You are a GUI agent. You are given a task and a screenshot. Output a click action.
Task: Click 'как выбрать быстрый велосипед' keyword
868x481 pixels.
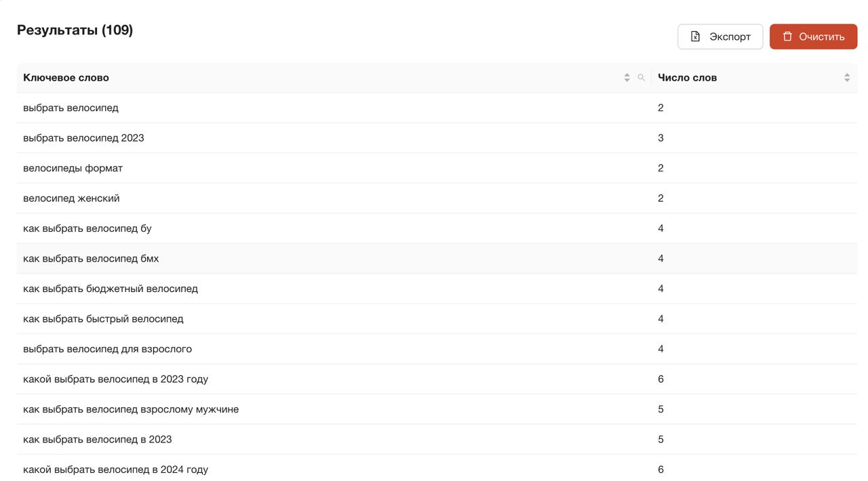103,319
